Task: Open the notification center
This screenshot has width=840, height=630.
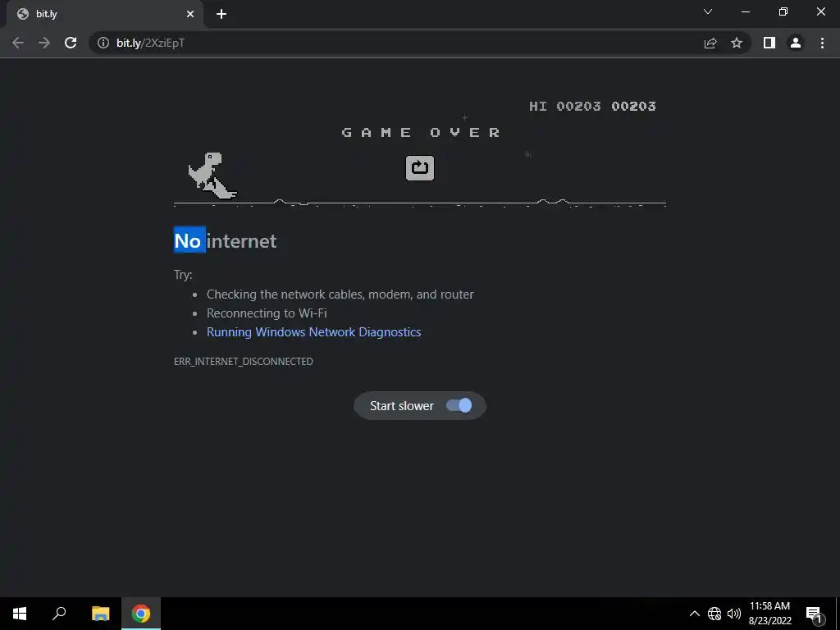Action: click(814, 614)
